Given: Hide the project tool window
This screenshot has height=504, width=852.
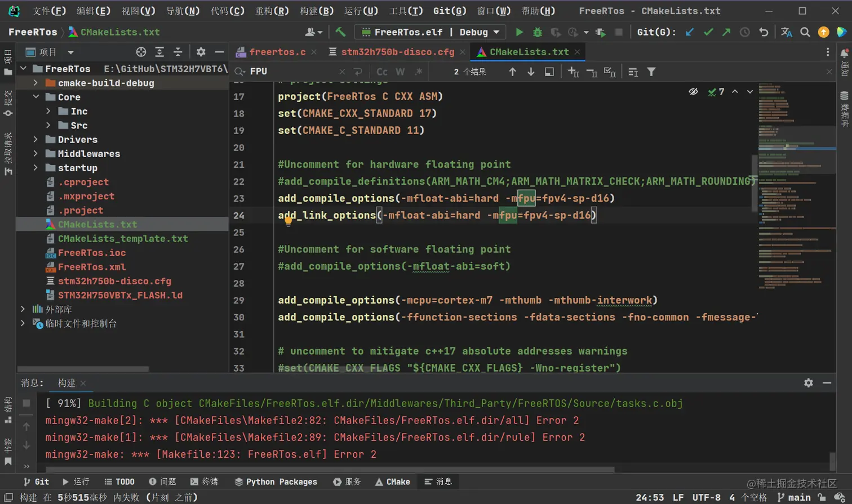Looking at the screenshot, I should (x=219, y=52).
